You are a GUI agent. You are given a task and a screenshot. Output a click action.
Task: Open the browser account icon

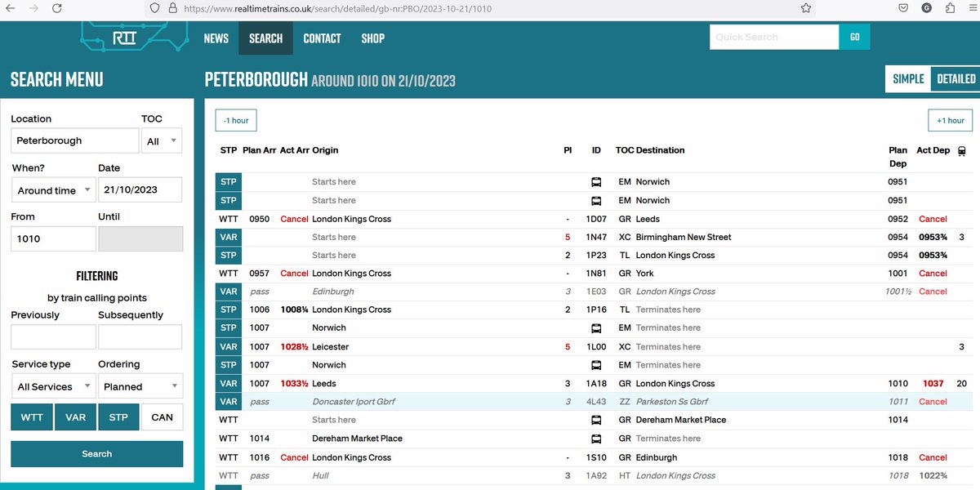[x=927, y=8]
